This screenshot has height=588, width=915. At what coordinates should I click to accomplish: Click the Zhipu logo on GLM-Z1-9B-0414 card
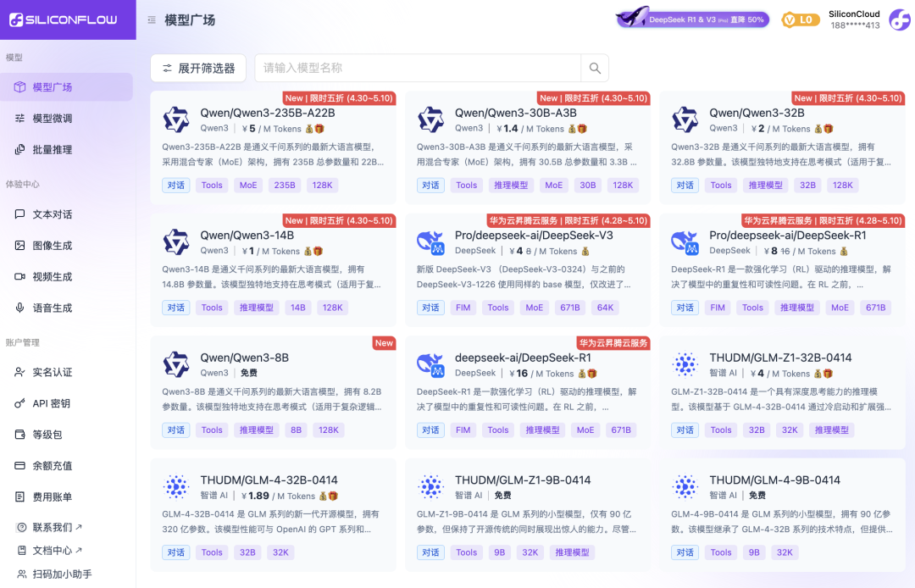tap(430, 487)
